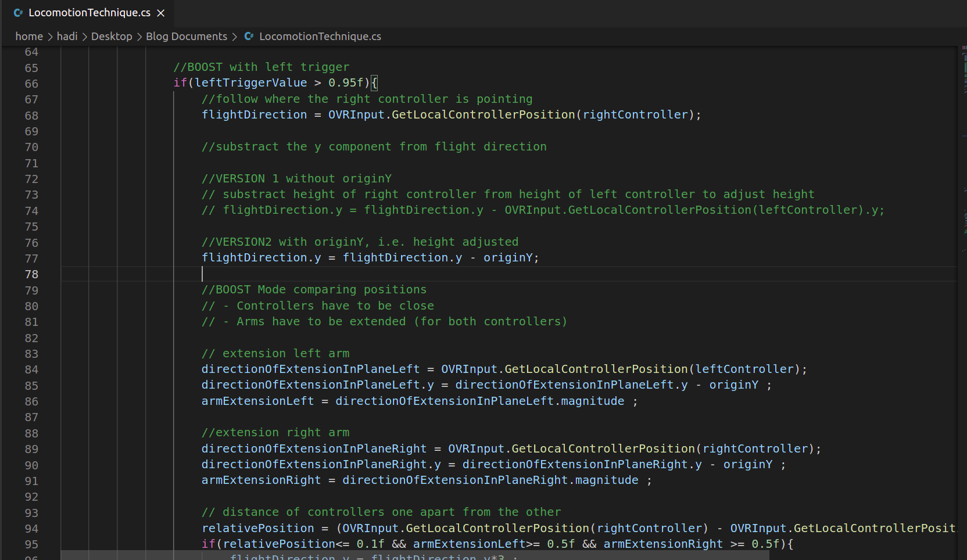The image size is (967, 560).
Task: Click '// - Arms have to be extended' comment
Action: [384, 321]
